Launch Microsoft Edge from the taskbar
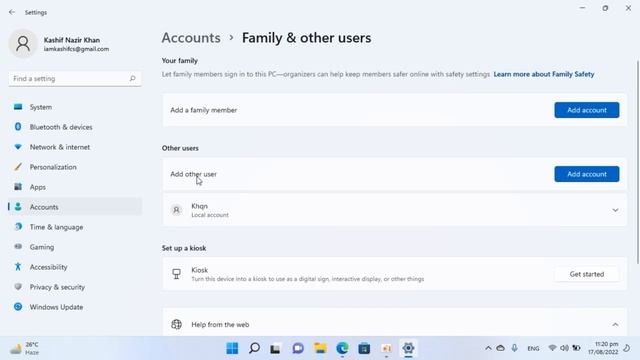 (x=342, y=348)
